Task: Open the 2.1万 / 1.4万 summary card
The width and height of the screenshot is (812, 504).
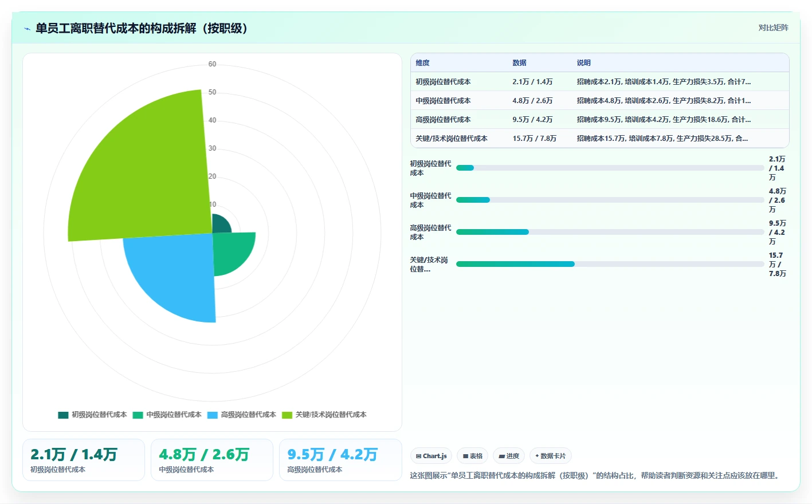Action: [x=83, y=460]
